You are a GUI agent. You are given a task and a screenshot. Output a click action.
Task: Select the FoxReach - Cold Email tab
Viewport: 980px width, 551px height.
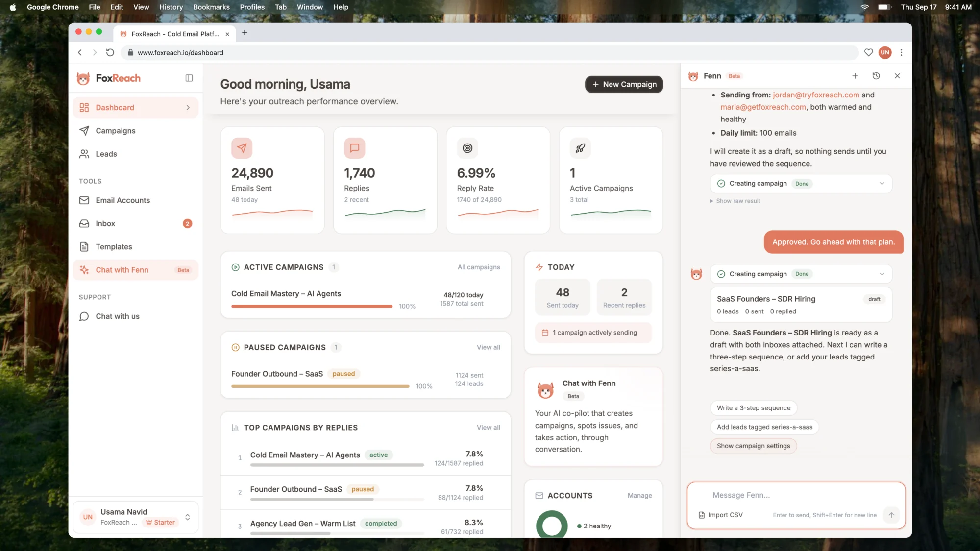click(174, 34)
